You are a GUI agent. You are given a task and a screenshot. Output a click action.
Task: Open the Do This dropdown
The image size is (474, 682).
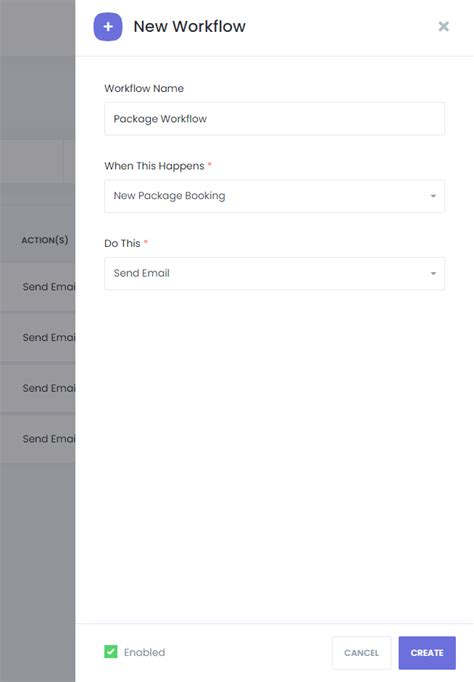click(274, 274)
